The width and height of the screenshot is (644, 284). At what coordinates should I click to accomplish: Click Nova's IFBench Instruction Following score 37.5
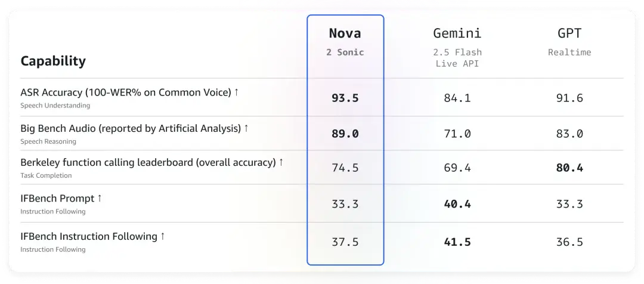pos(345,242)
